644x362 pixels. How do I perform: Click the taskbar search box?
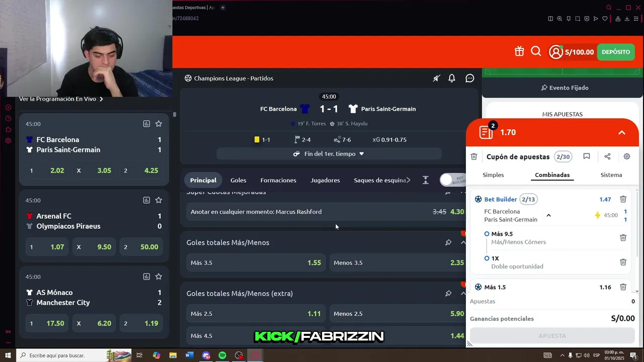[x=73, y=355]
